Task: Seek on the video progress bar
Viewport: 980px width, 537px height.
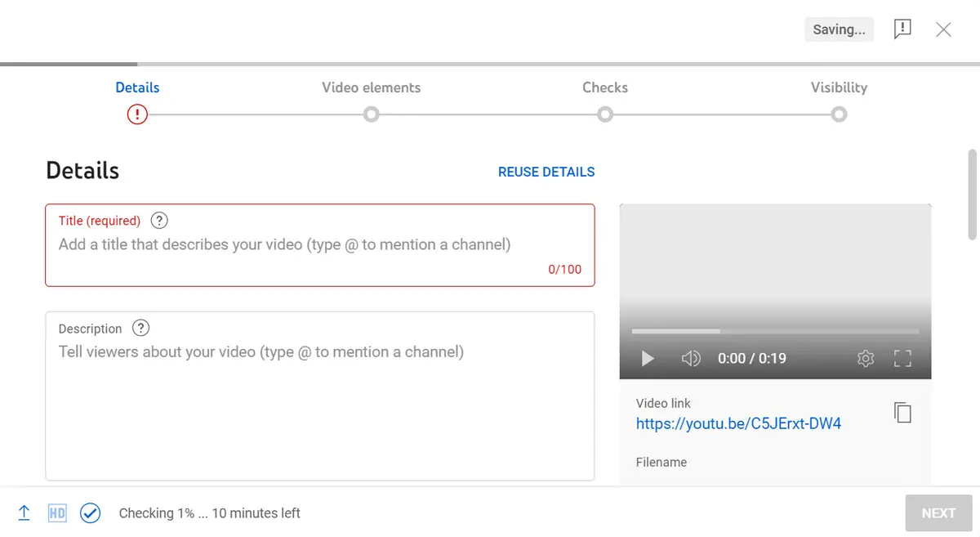Action: (x=775, y=331)
